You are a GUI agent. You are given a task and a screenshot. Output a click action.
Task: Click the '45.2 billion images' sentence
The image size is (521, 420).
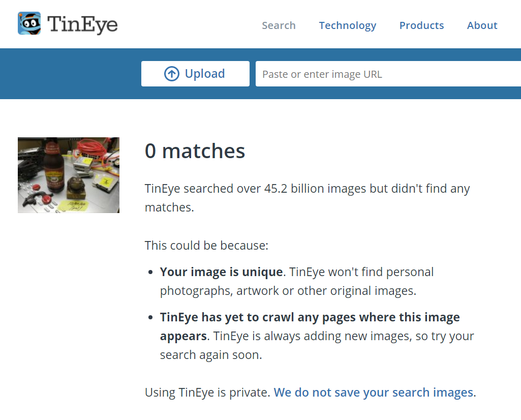click(307, 189)
